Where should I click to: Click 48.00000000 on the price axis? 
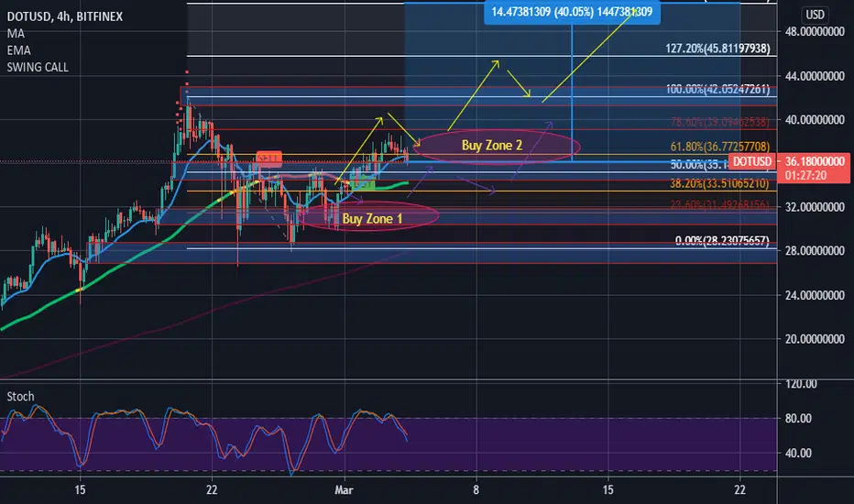(815, 32)
